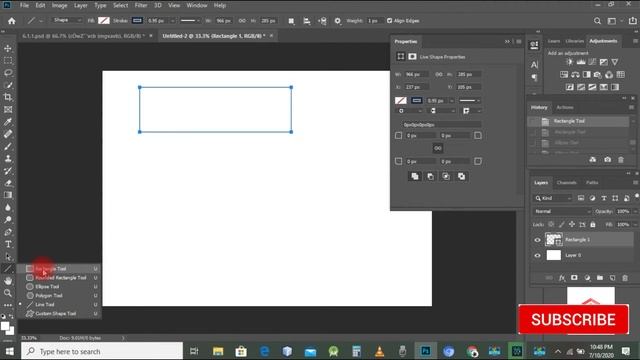
Task: Select the Blur tool
Action: click(x=8, y=207)
